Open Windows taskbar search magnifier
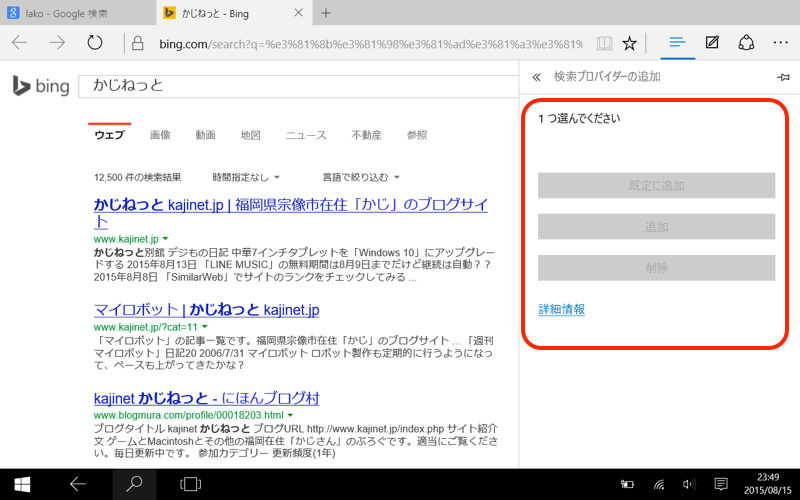 134,484
